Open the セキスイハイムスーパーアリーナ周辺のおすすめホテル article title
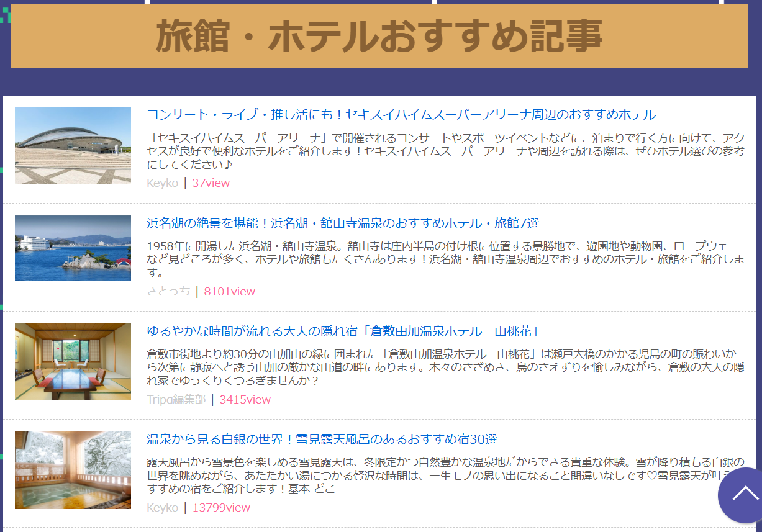This screenshot has height=532, width=762. pyautogui.click(x=401, y=115)
